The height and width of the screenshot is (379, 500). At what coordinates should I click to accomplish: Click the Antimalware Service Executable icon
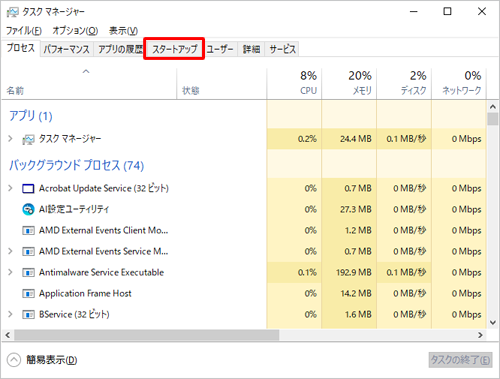click(x=28, y=272)
